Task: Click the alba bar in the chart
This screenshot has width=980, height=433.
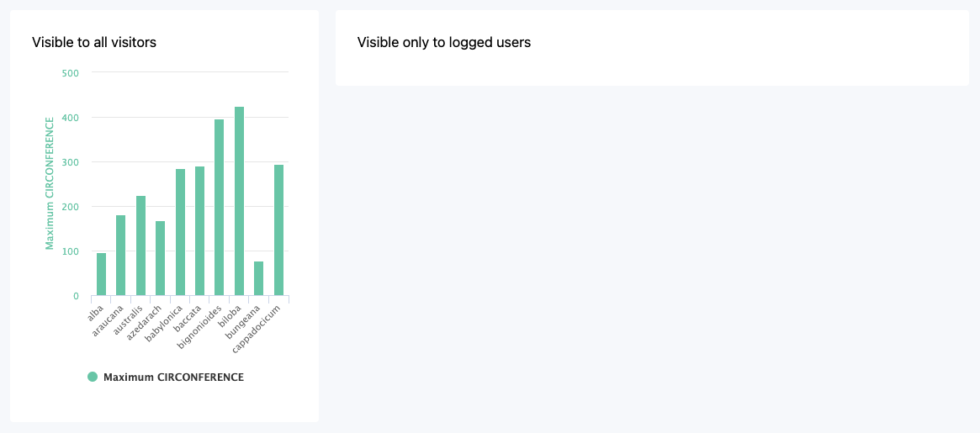Action: pyautogui.click(x=101, y=275)
